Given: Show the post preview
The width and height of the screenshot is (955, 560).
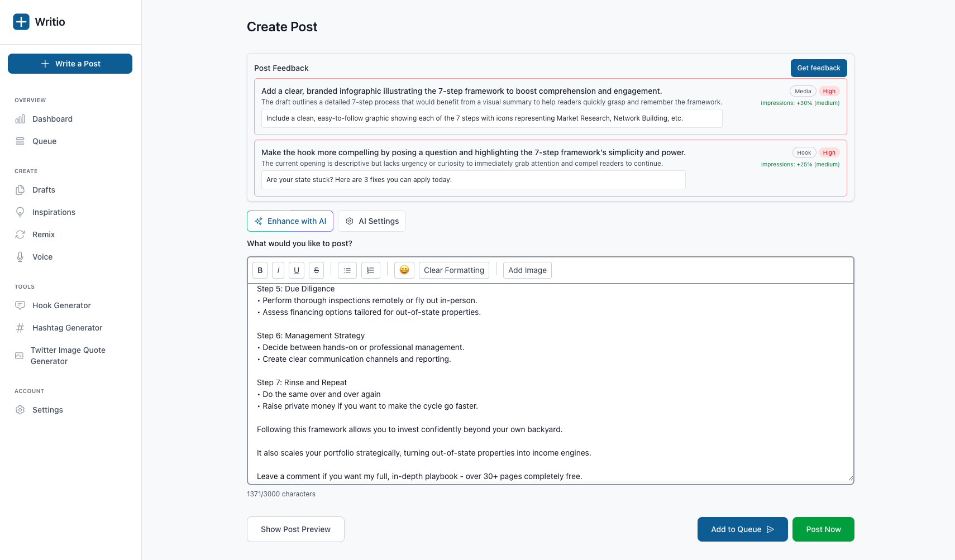Looking at the screenshot, I should click(295, 529).
